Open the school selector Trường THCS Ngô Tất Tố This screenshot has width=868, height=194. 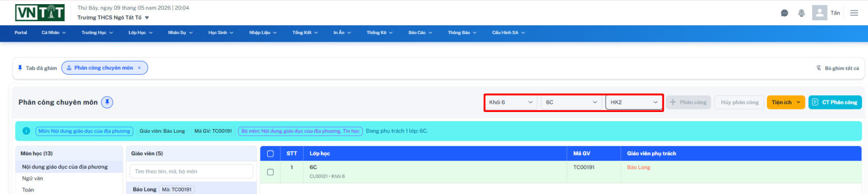pyautogui.click(x=113, y=18)
